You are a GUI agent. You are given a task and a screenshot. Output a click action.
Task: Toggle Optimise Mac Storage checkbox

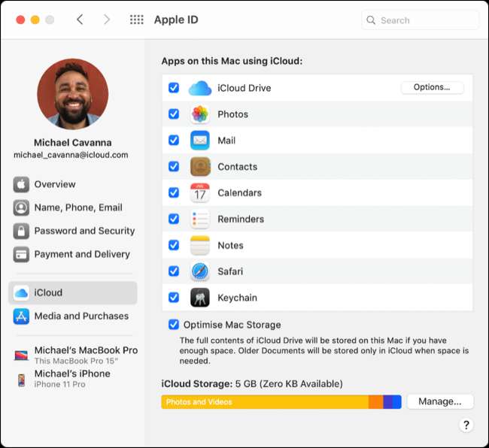tap(174, 325)
